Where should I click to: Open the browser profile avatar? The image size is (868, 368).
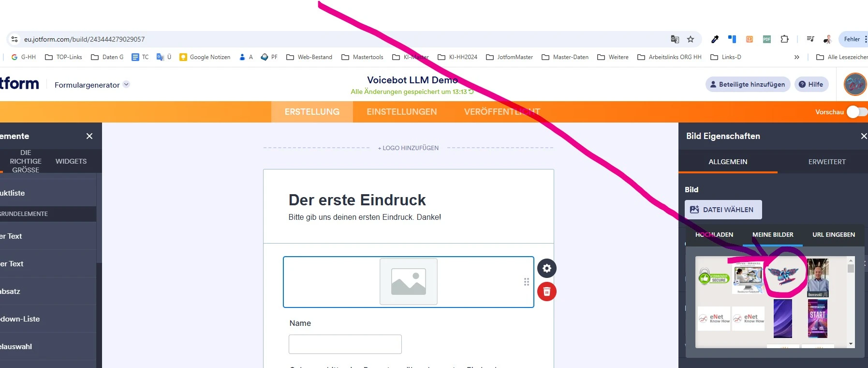tap(827, 39)
